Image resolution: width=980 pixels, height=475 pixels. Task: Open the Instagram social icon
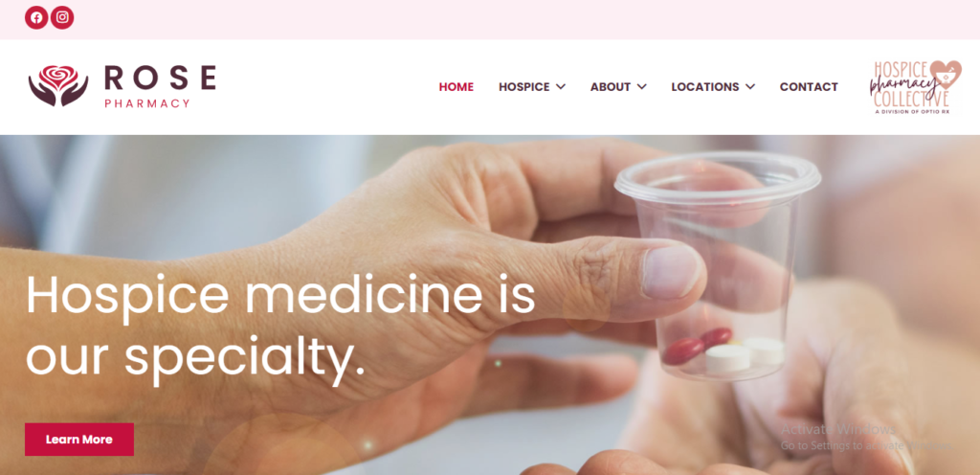tap(62, 17)
